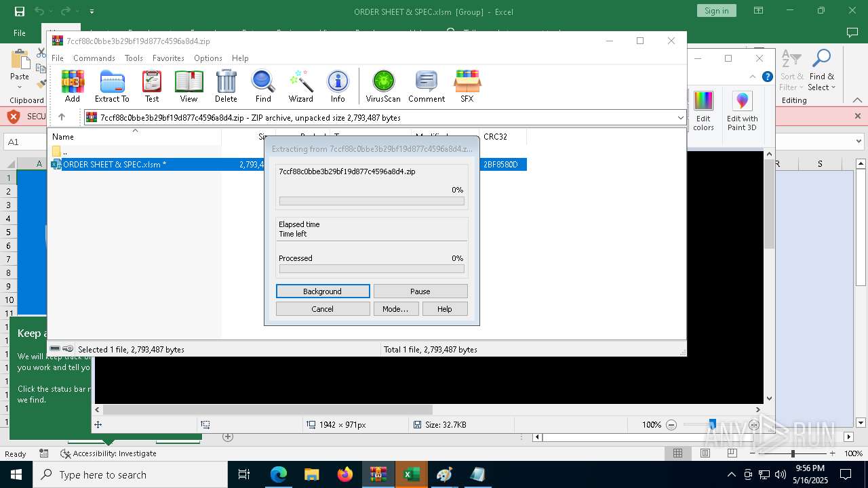This screenshot has width=868, height=488.
Task: Open WinRAR Options menu
Action: coord(208,58)
